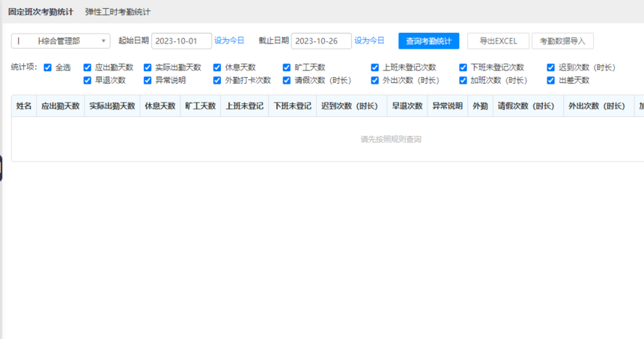Toggle the 全选 checkbox

click(x=48, y=67)
